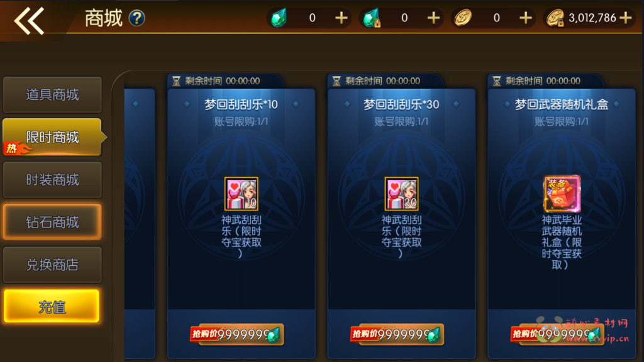This screenshot has height=362, width=644.
Task: Add gold coins with plus button
Action: [526, 18]
